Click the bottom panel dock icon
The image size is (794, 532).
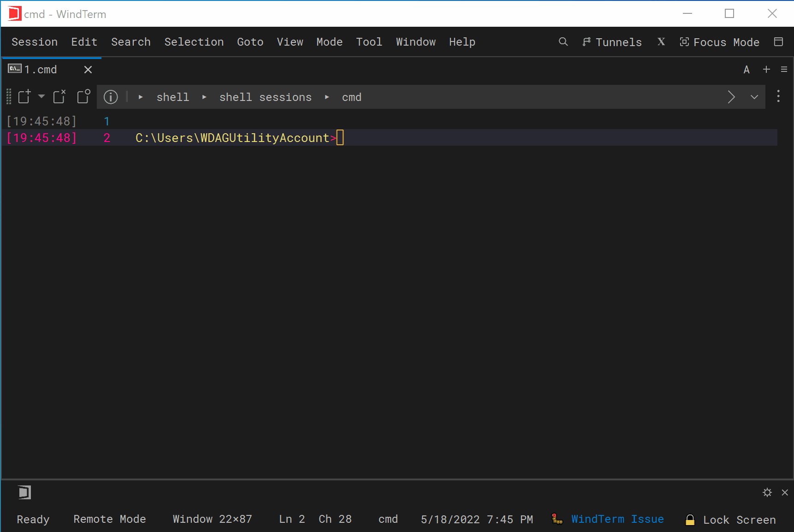[x=25, y=492]
